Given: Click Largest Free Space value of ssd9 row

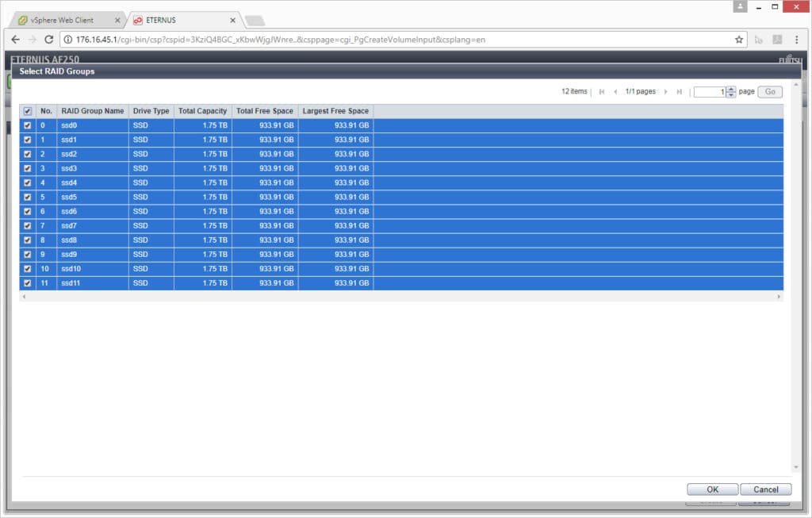Looking at the screenshot, I should click(351, 255).
